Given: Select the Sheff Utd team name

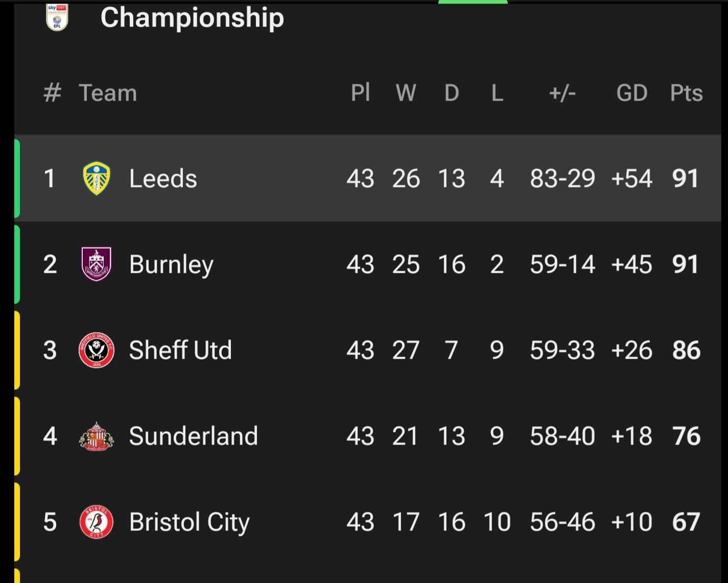Looking at the screenshot, I should coord(180,350).
